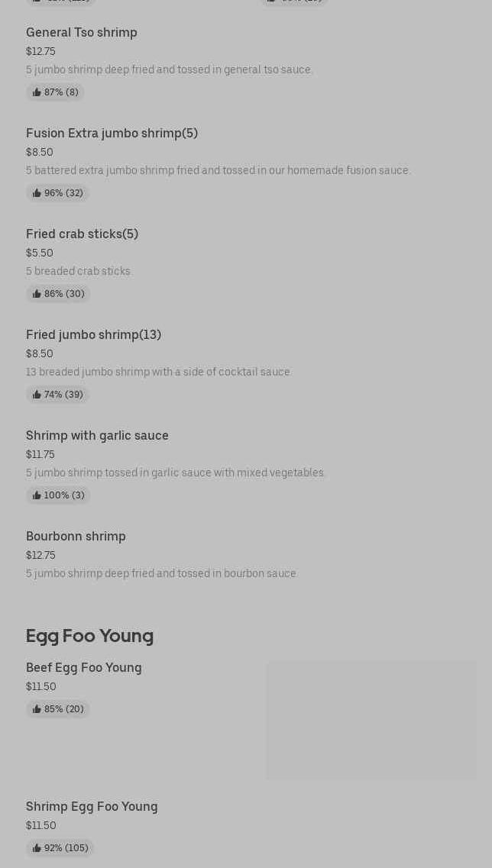Screen dimensions: 492x868
Task: Open Shrimp Egg Foo Young item title
Action: click(x=92, y=806)
